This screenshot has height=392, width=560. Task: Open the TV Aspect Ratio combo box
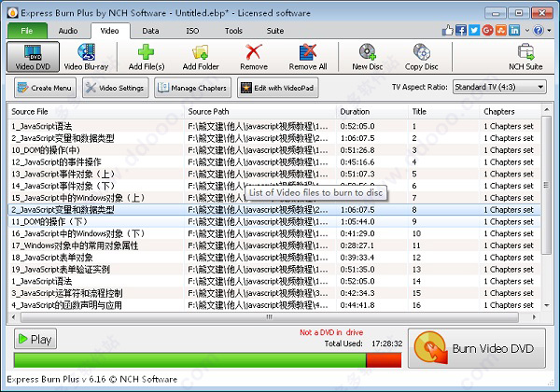pos(499,87)
